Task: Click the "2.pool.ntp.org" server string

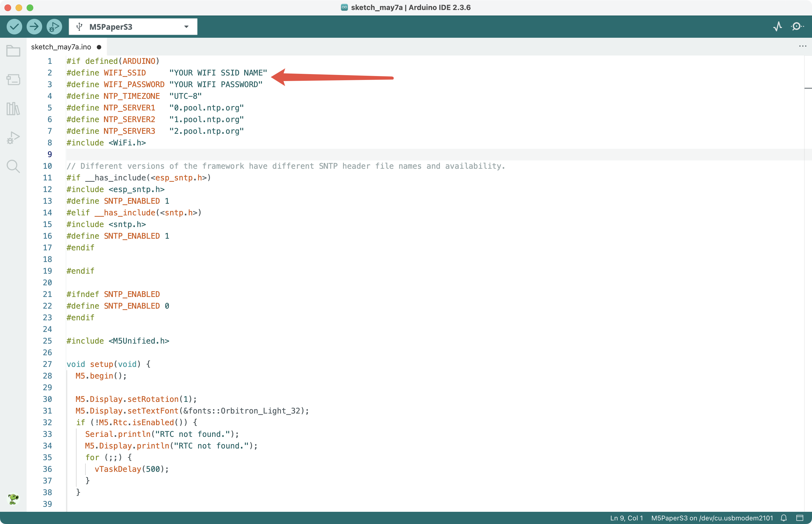Action: point(207,131)
